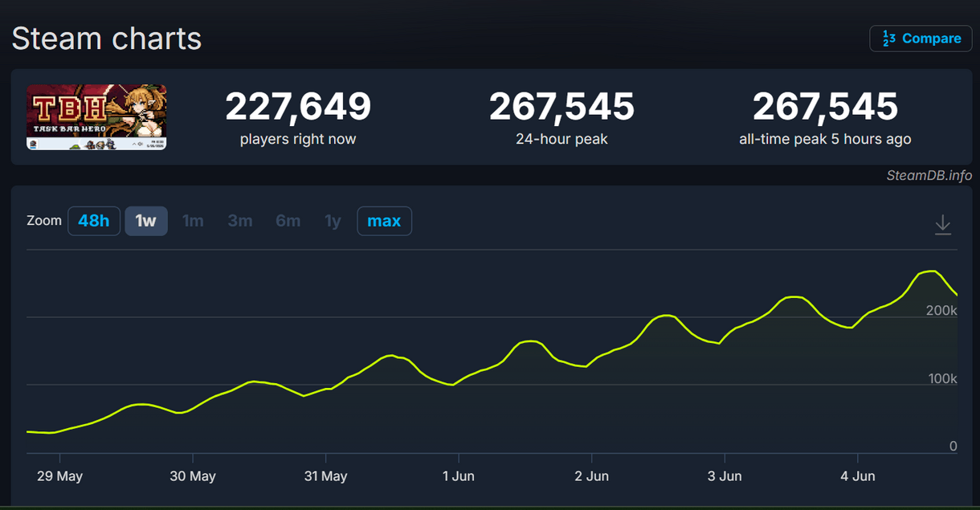
Task: Click the 4 Jun axis label
Action: (857, 476)
